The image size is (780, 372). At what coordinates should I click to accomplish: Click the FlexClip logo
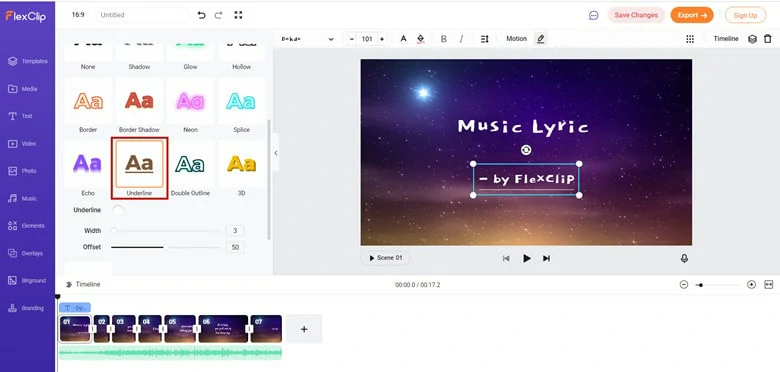pyautogui.click(x=26, y=16)
